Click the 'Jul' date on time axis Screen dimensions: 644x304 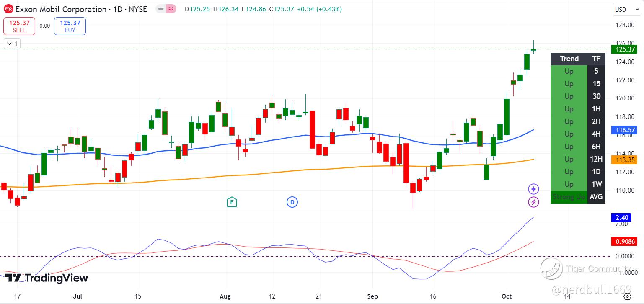(x=78, y=296)
